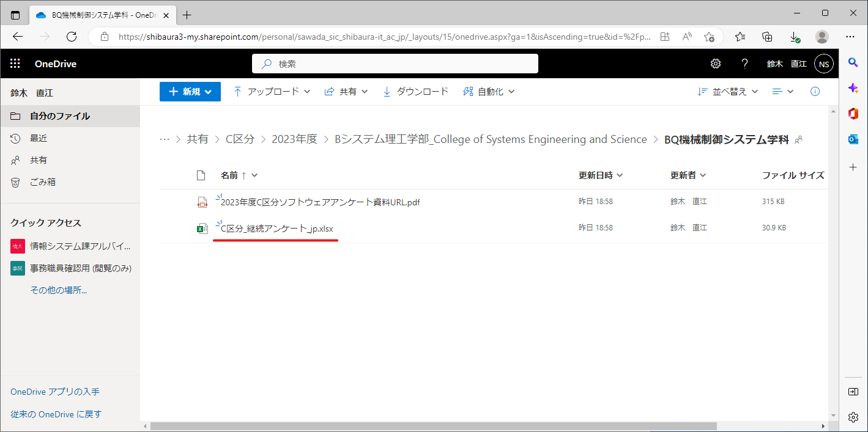Screen dimensions: 868x432
Task: Click the ファイル サイズ column header
Action: 793,175
